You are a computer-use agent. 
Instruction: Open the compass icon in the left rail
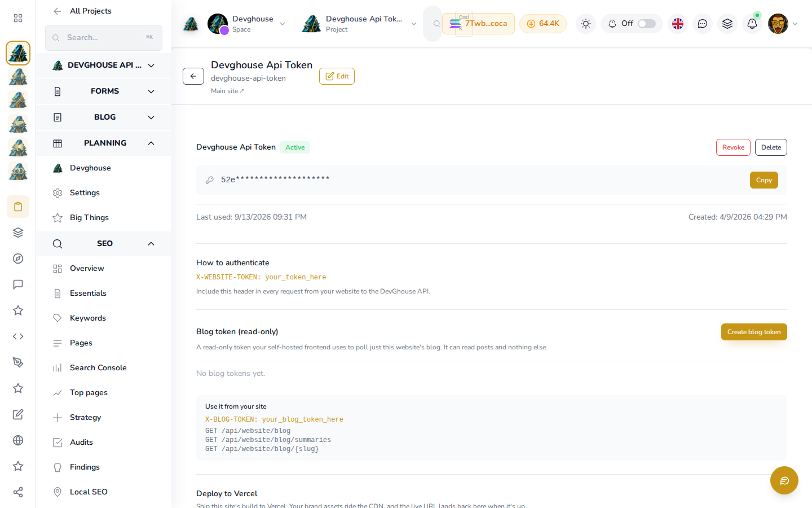point(18,259)
